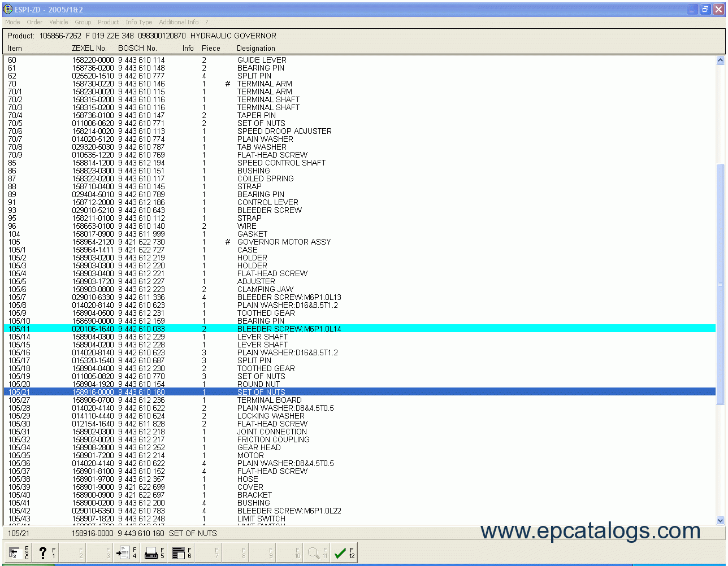Viewport: 728px width, 566px height.
Task: Open the Mode menu
Action: point(12,22)
